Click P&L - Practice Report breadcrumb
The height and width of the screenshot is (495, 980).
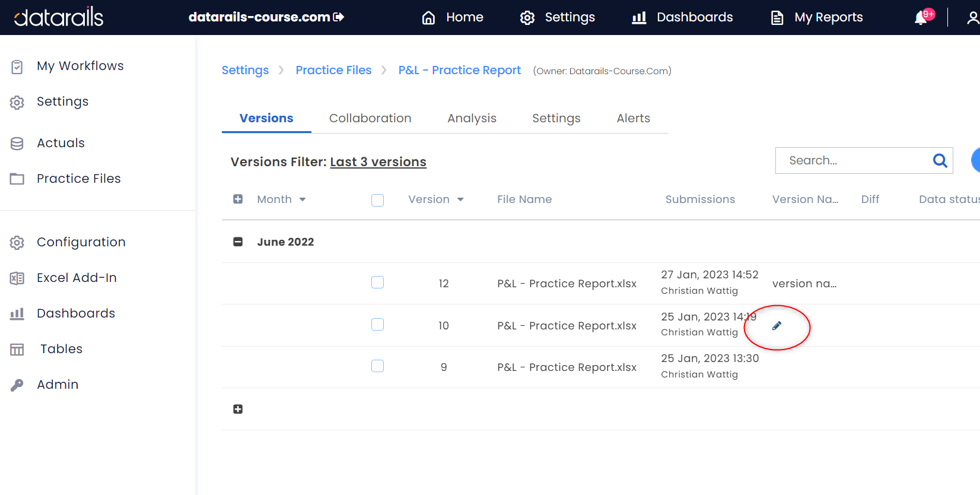(x=459, y=70)
